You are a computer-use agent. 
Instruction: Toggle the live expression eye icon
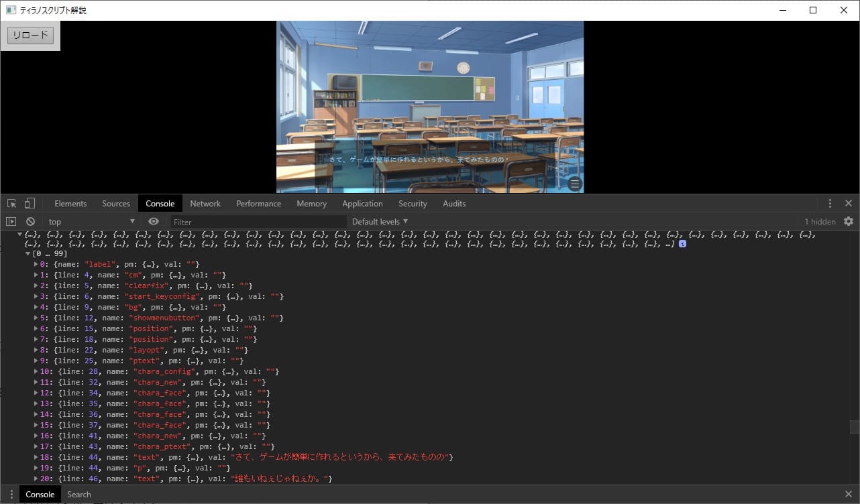[154, 222]
